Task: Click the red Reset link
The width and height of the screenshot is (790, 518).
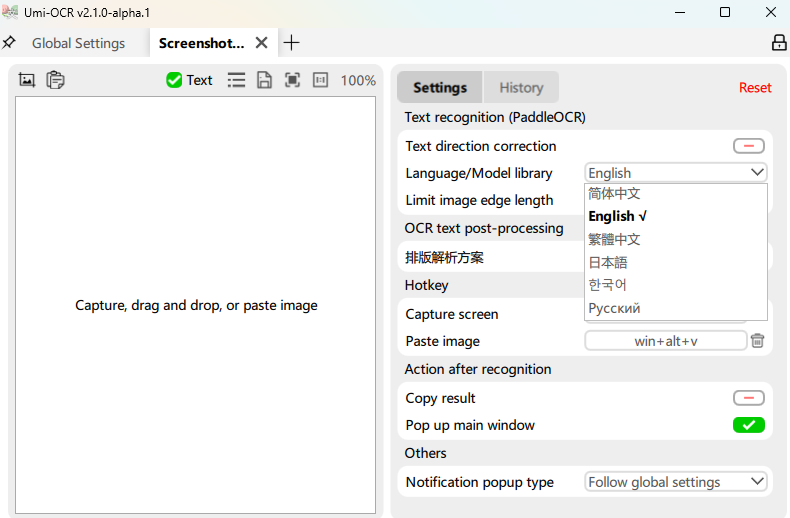Action: coord(755,87)
